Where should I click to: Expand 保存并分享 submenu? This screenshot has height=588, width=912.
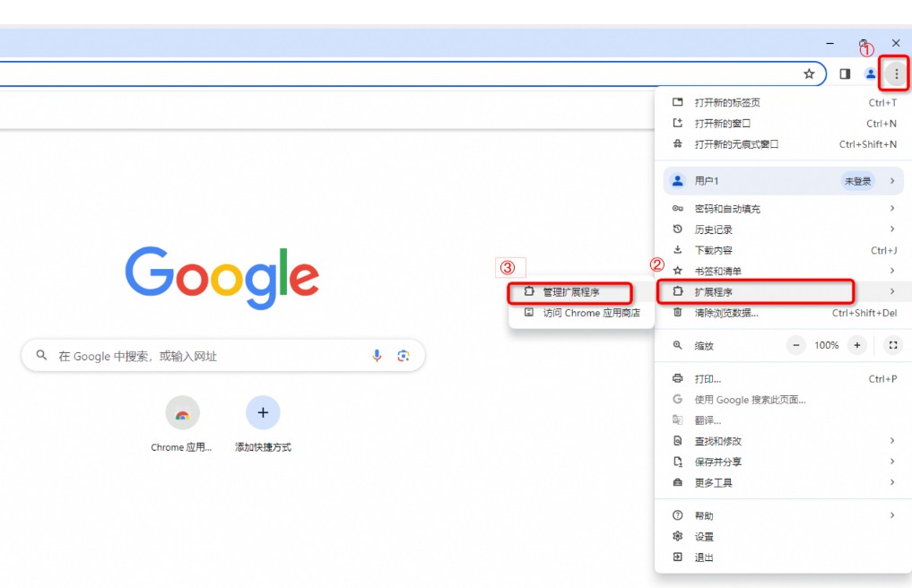click(x=784, y=462)
